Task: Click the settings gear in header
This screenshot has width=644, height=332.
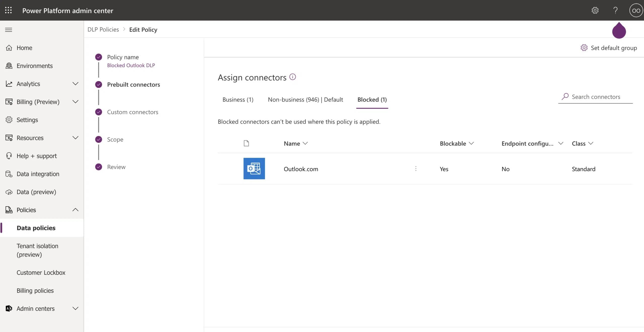Action: coord(595,10)
